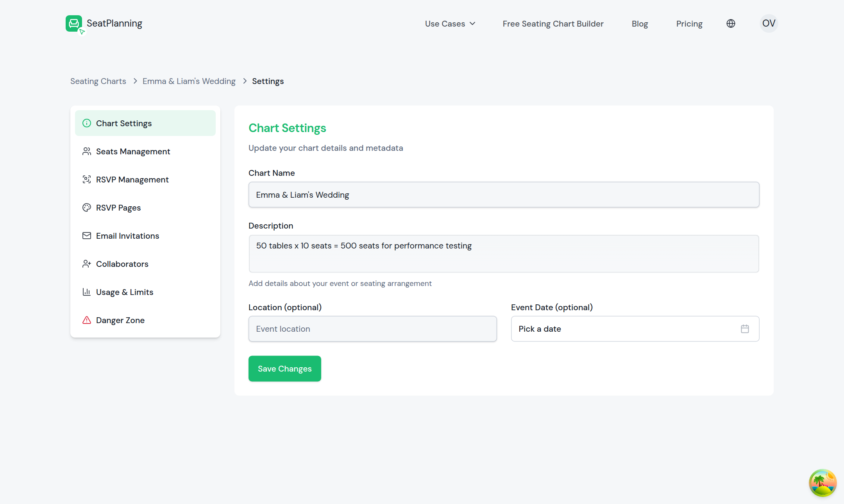This screenshot has height=504, width=844.
Task: Focus the Chart Name input field
Action: pyautogui.click(x=504, y=195)
